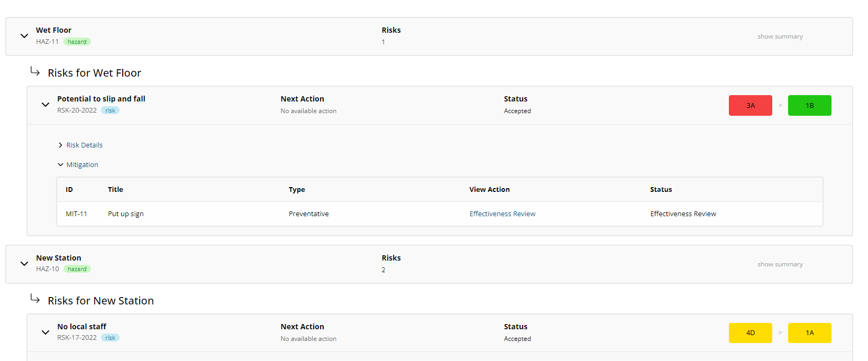
Task: Click the risk tag beside RSK-17-2022
Action: pos(110,338)
